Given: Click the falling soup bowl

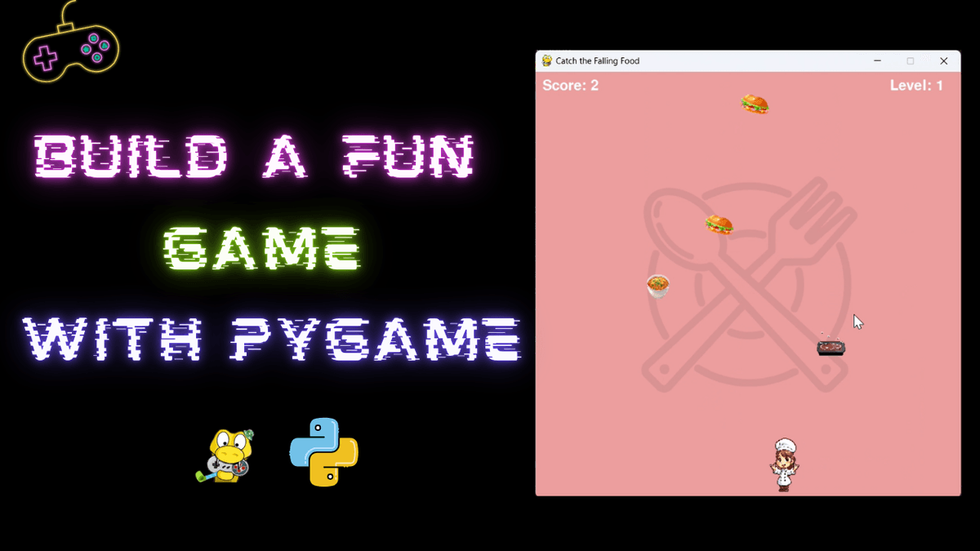Looking at the screenshot, I should click(658, 286).
